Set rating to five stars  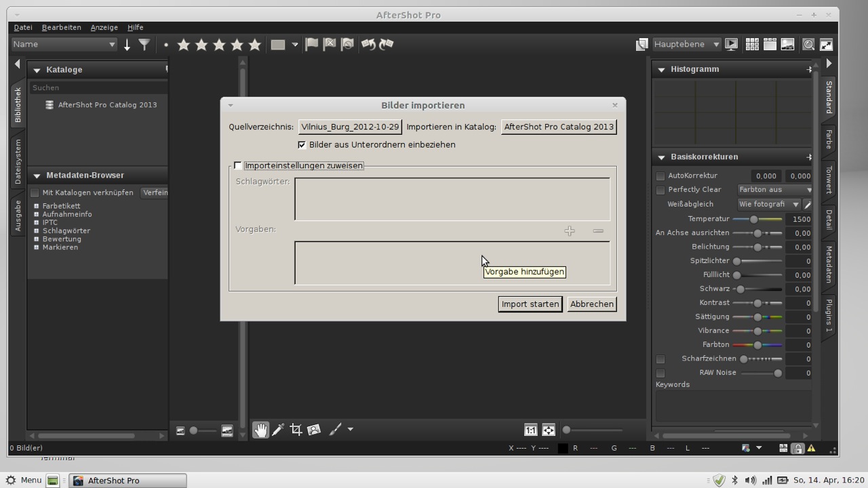pos(254,45)
